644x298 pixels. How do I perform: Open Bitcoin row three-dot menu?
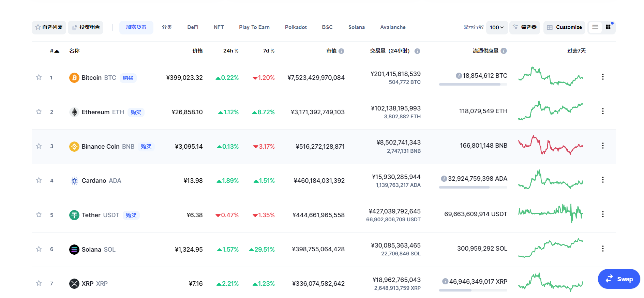(x=602, y=77)
